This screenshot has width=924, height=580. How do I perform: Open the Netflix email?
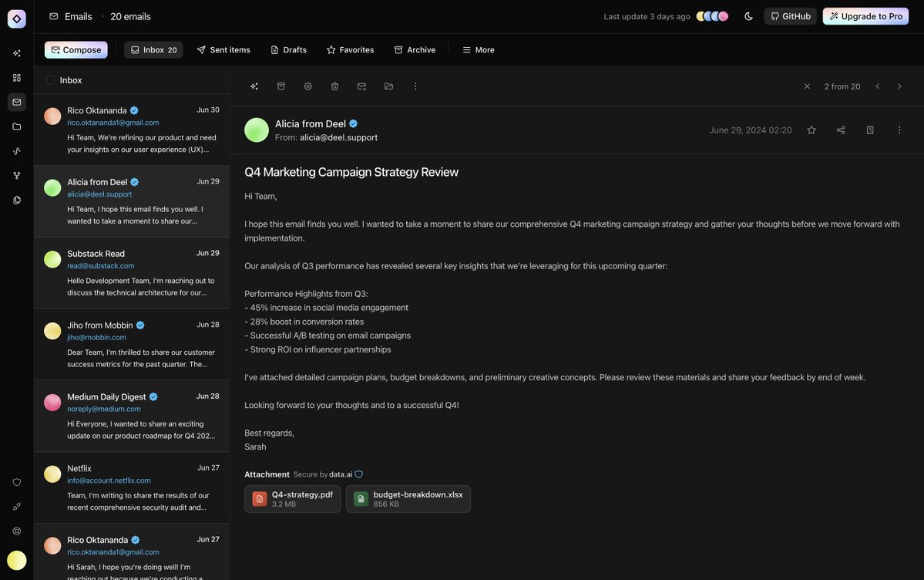pyautogui.click(x=132, y=487)
